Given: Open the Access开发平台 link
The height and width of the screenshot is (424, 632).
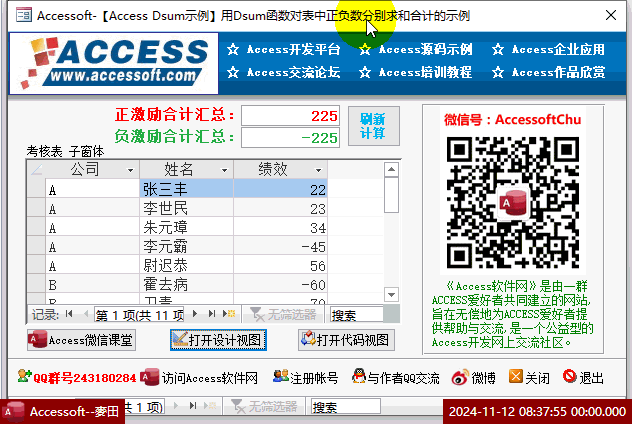Looking at the screenshot, I should 284,50.
